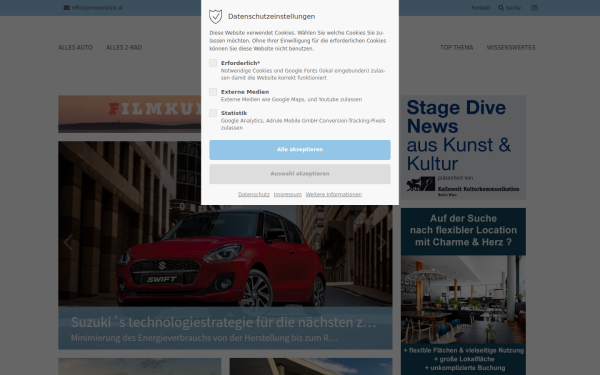Click the envelope icon next to office@motorblick.at

pyautogui.click(x=67, y=8)
